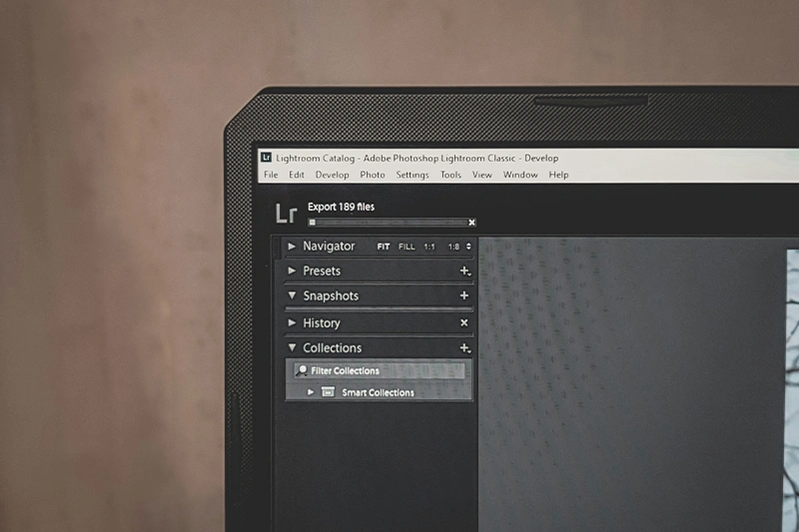Collapse the Snapshots panel
This screenshot has height=532, width=799.
(292, 295)
